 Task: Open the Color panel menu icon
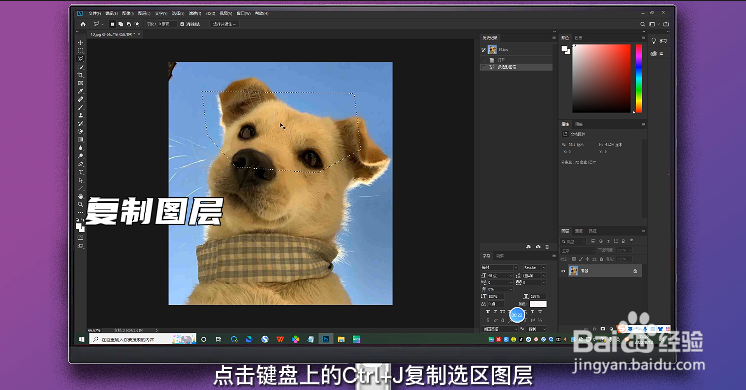coord(644,38)
